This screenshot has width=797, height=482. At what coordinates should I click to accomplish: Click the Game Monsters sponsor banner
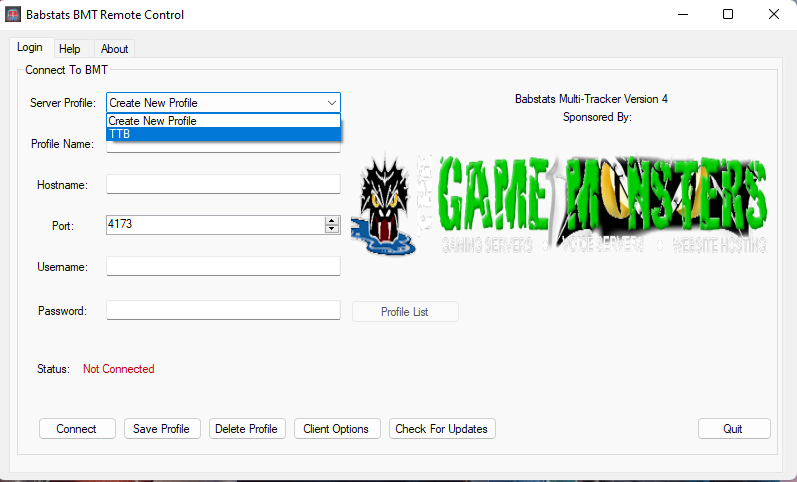tap(559, 204)
